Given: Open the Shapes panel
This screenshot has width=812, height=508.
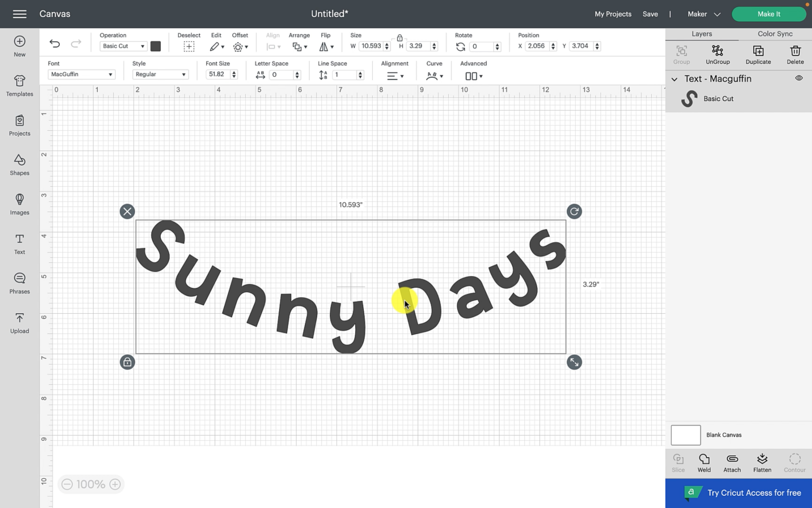Looking at the screenshot, I should click(20, 165).
